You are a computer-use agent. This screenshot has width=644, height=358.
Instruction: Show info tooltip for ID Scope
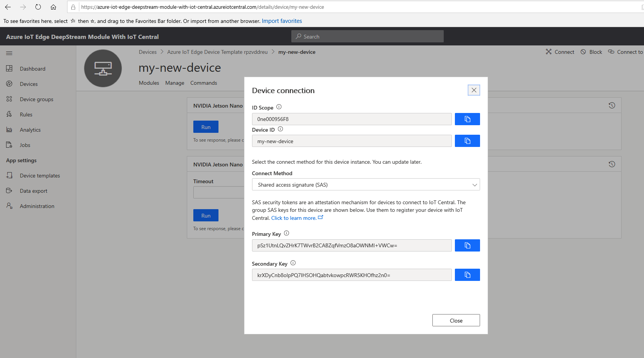point(279,107)
